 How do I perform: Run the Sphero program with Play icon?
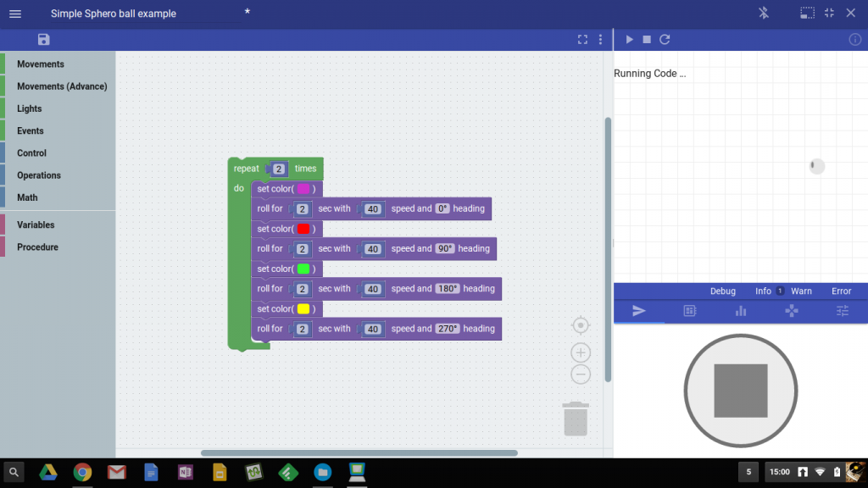[x=629, y=39]
